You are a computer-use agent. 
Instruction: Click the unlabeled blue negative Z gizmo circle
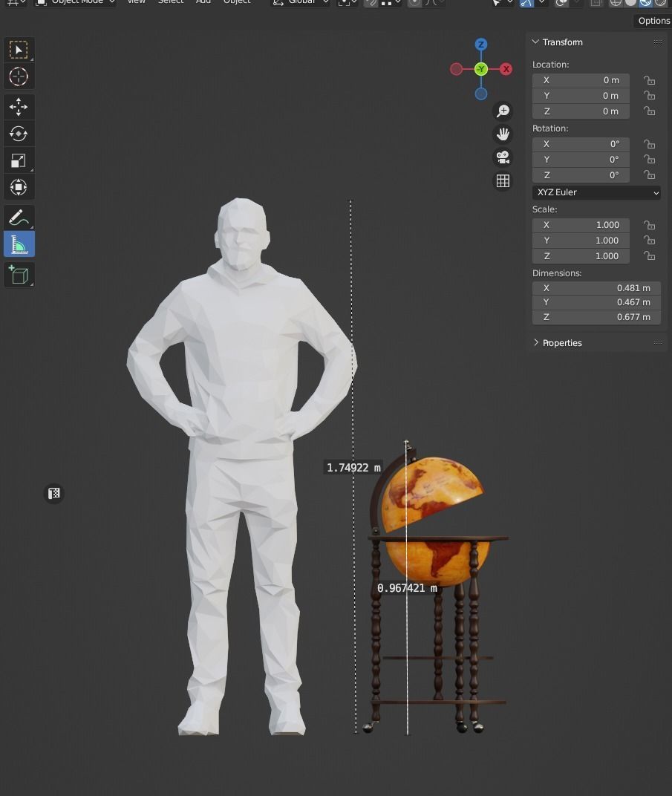pyautogui.click(x=481, y=94)
